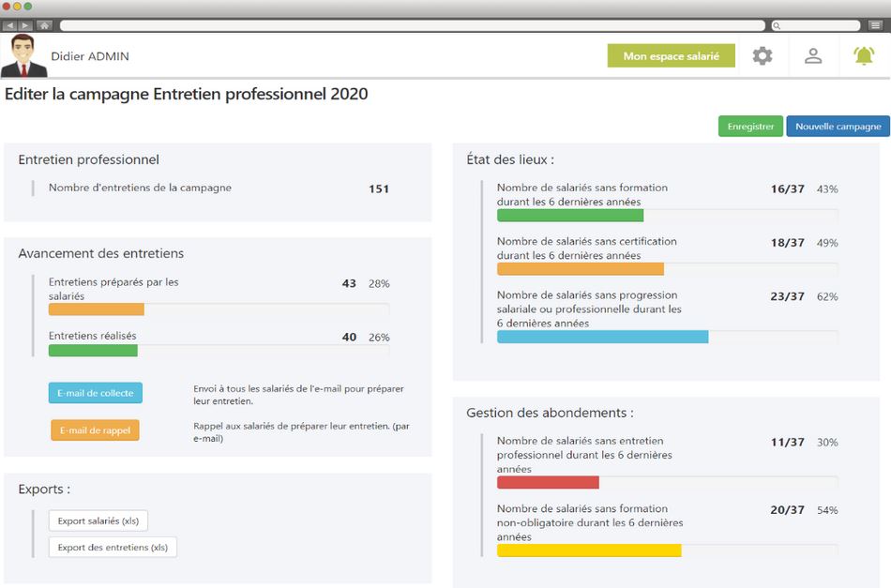Click the 26% percentage

(x=379, y=338)
